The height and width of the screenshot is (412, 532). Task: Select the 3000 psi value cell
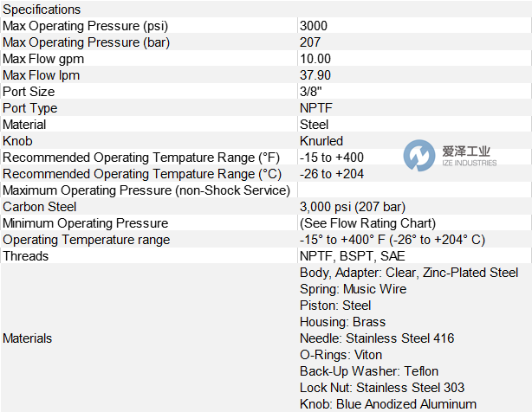(314, 26)
